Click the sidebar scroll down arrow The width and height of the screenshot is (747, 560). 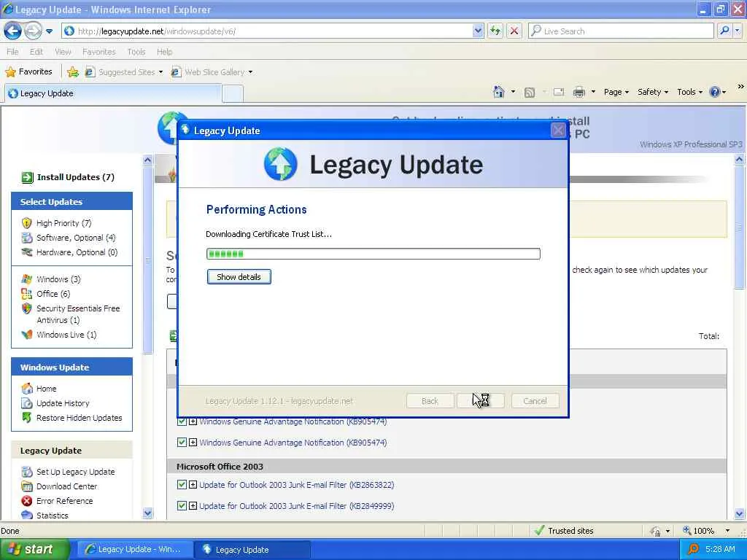pos(147,513)
